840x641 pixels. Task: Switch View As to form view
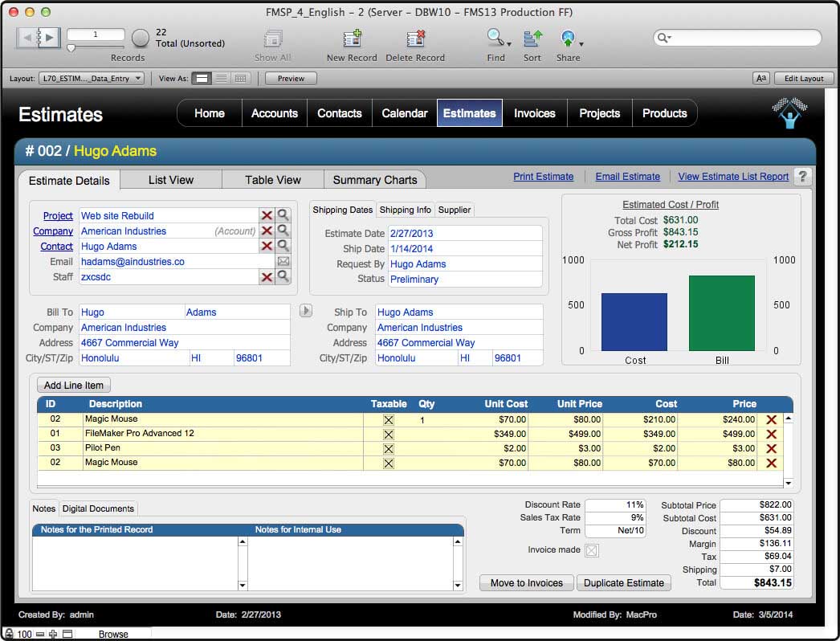(x=202, y=78)
